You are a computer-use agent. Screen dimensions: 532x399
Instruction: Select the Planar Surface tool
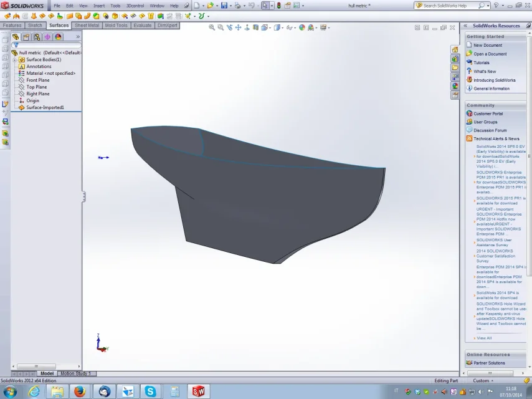coord(70,16)
